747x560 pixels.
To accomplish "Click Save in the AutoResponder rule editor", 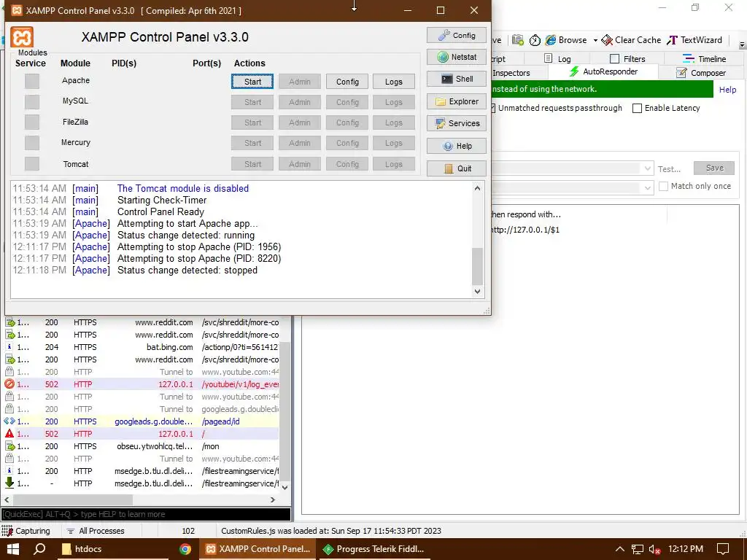I will coord(714,168).
